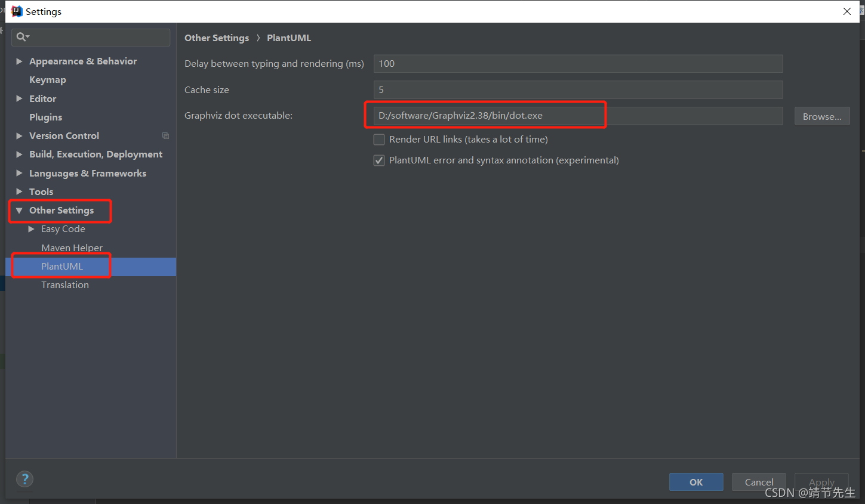
Task: Enable Render URL links checkbox
Action: (379, 140)
